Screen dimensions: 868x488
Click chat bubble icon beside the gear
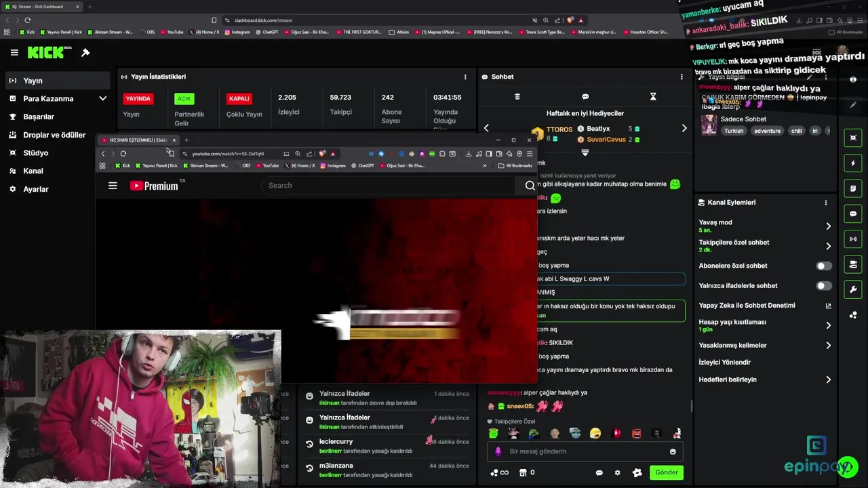[x=599, y=472]
